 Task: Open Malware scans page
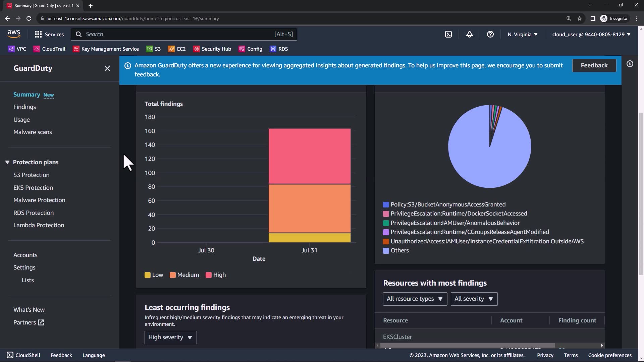[x=33, y=132]
